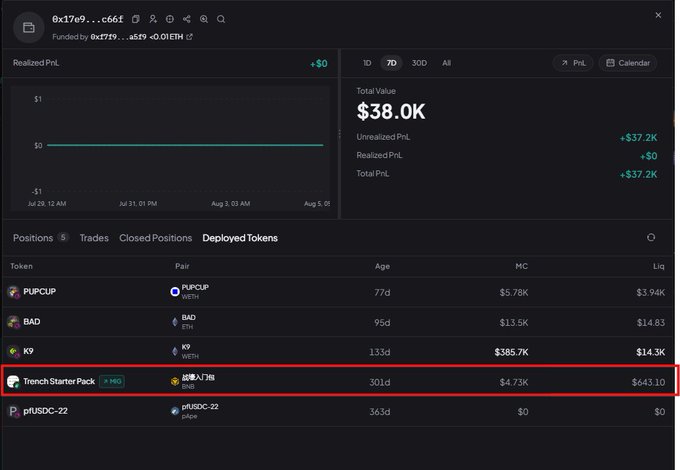The width and height of the screenshot is (680, 470).
Task: Click the Token column header
Action: 21,266
